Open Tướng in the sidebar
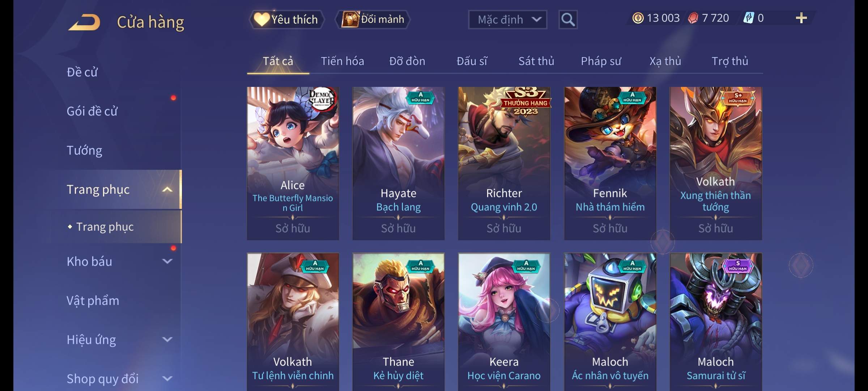Image resolution: width=868 pixels, height=391 pixels. [84, 150]
